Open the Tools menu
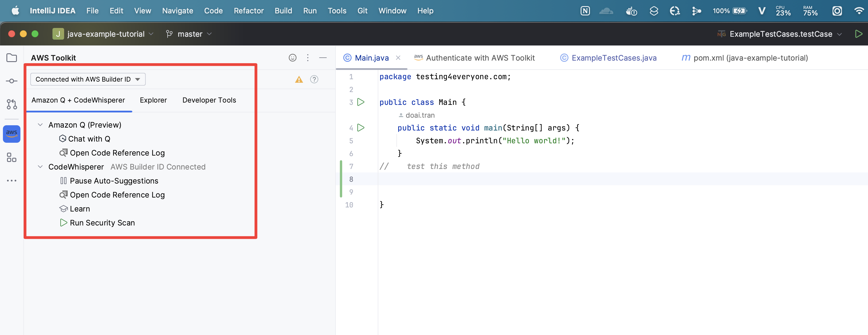The height and width of the screenshot is (335, 868). pyautogui.click(x=337, y=11)
